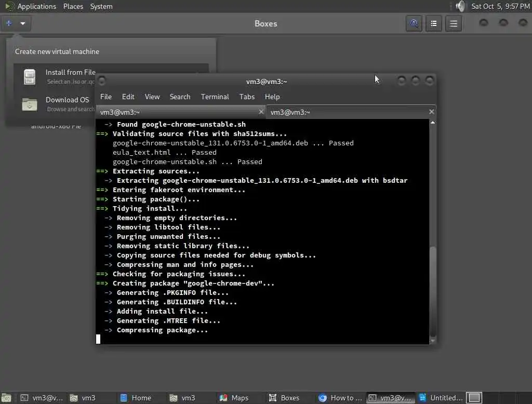Select the active vm3@v... terminal taskbar item

tap(390, 398)
